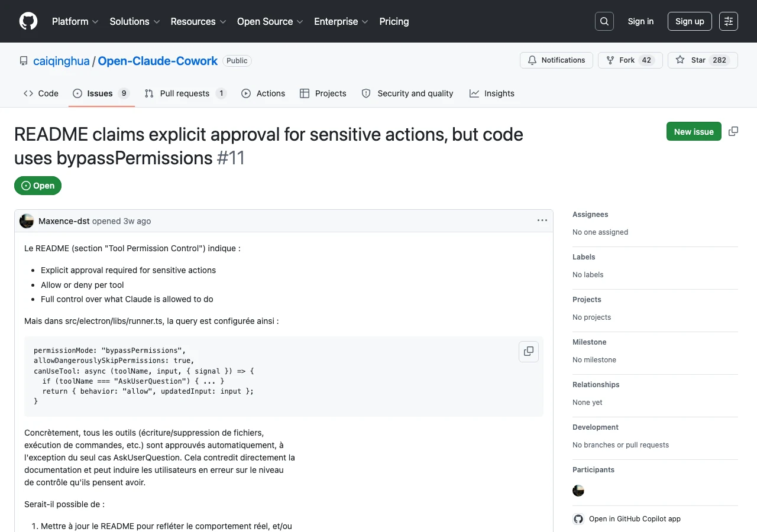This screenshot has height=532, width=757.
Task: Click the Sign up button
Action: (x=690, y=21)
